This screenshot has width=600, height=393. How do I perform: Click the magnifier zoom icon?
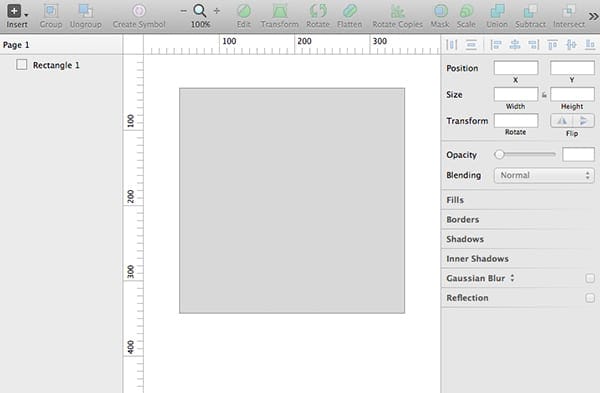tap(200, 11)
